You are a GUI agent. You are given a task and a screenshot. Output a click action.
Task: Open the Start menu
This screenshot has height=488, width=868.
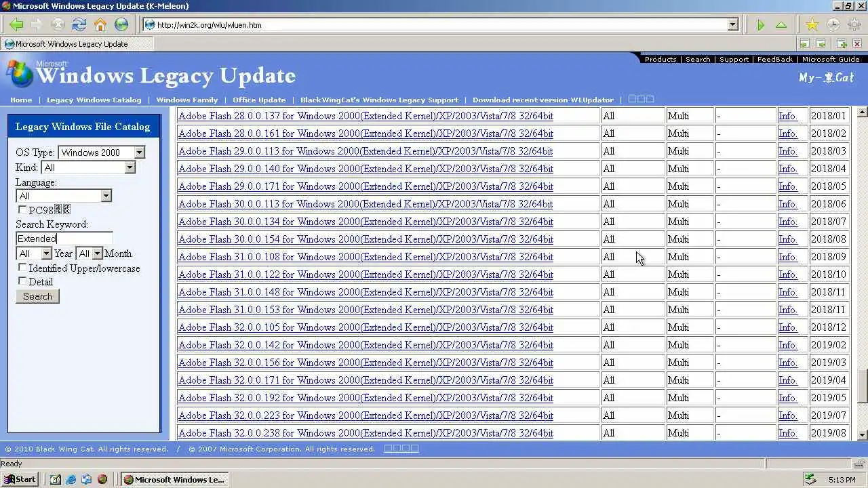coord(20,479)
